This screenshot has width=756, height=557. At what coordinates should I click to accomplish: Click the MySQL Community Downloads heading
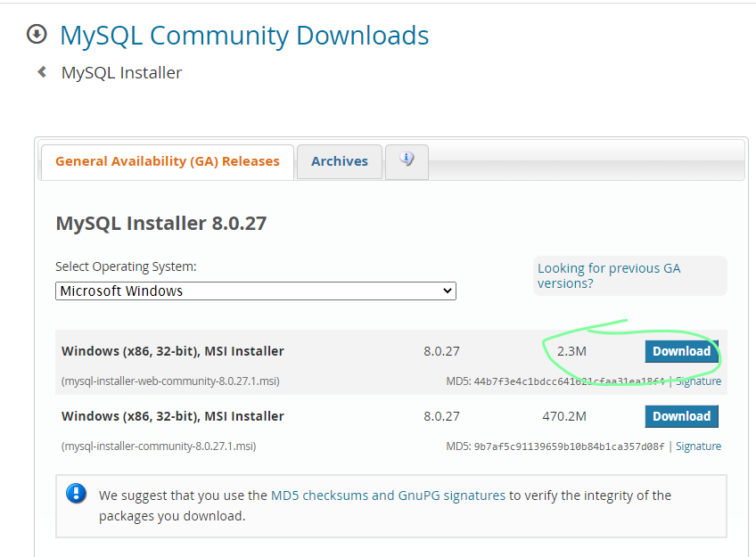[x=244, y=35]
